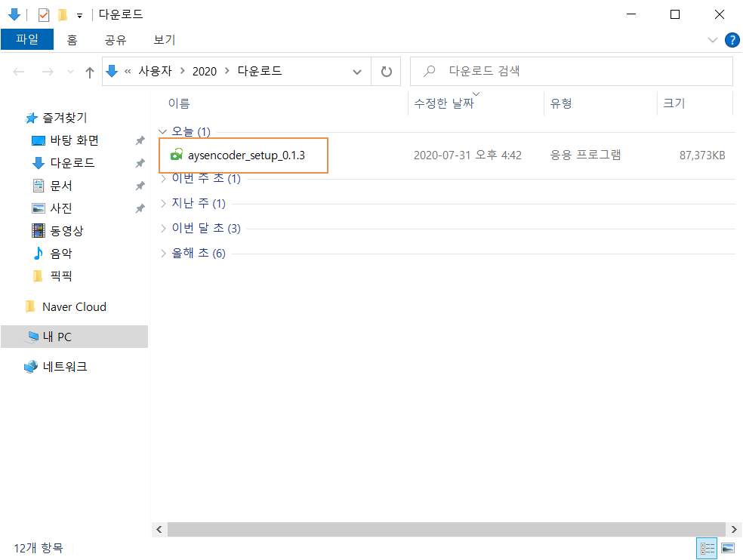Click the pin icon beside 사진
The height and width of the screenshot is (560, 743).
pyautogui.click(x=140, y=208)
